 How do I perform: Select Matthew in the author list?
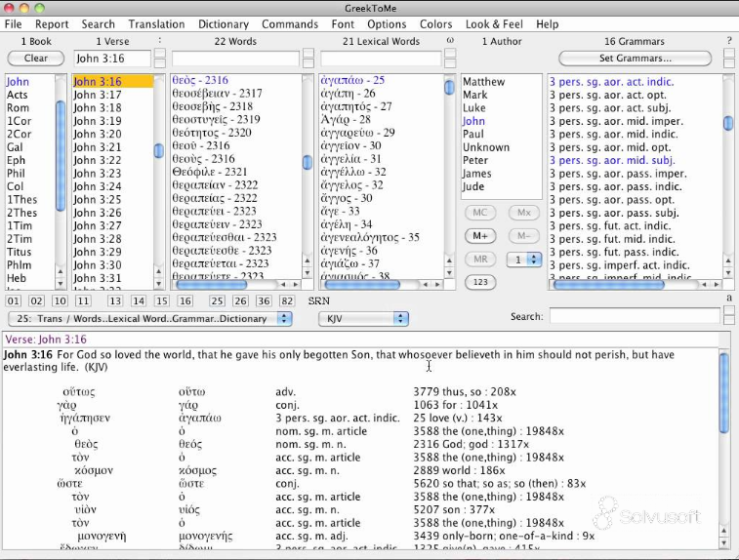pos(483,82)
